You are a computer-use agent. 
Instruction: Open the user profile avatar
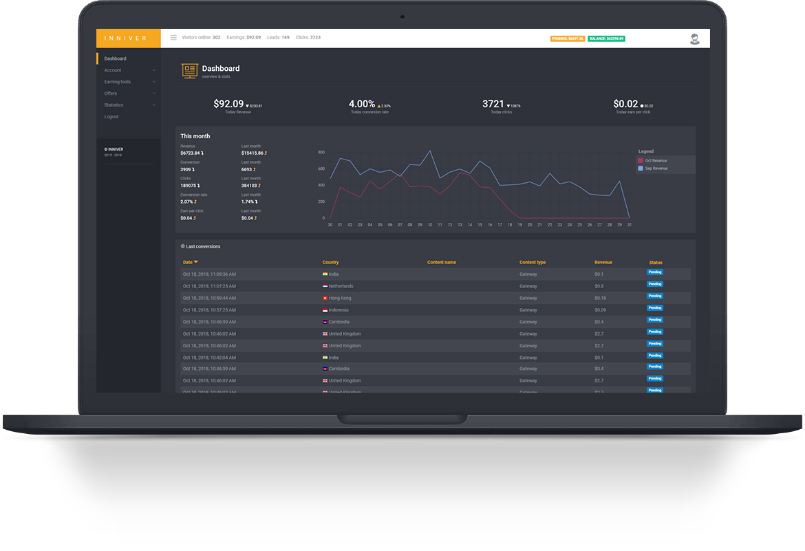point(695,39)
